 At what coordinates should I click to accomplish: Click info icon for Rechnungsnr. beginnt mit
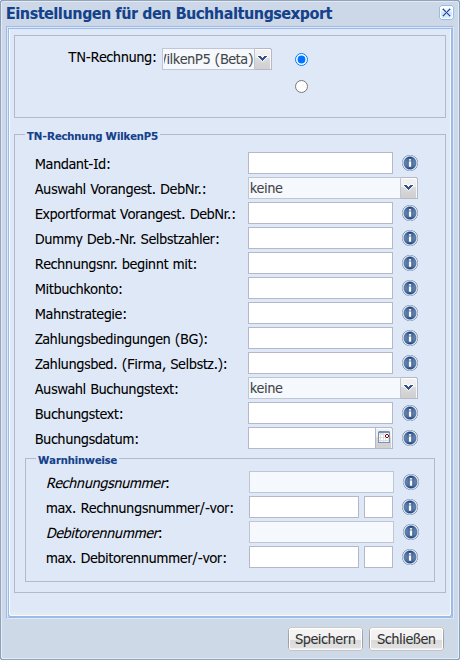click(x=410, y=263)
